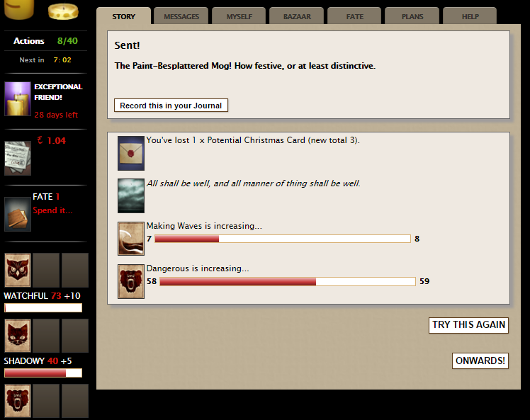Image resolution: width=530 pixels, height=420 pixels.
Task: Click the Watchful owl icon
Action: tap(18, 270)
